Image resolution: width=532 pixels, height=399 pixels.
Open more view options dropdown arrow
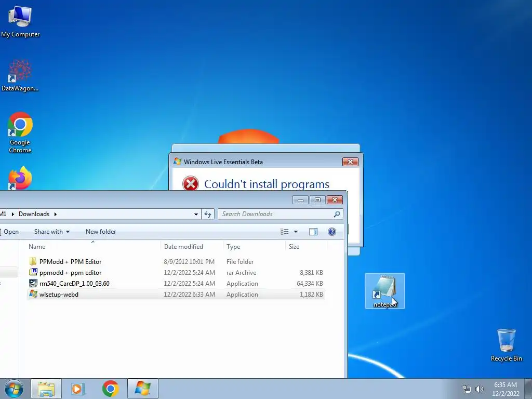pos(296,232)
